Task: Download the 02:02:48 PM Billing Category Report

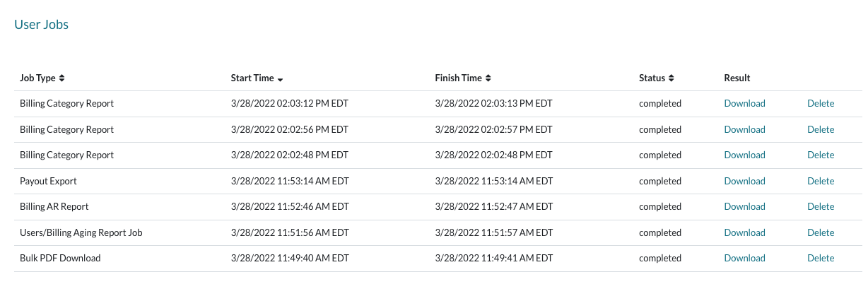Action: [744, 155]
